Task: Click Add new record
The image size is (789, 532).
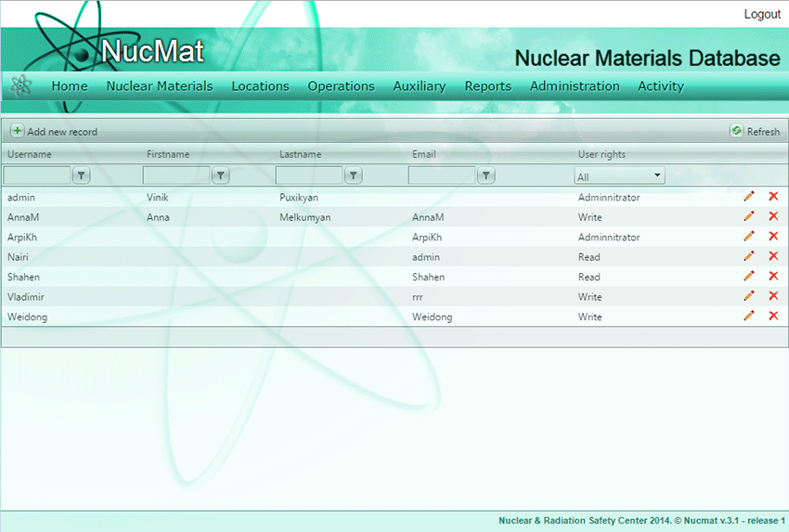Action: pyautogui.click(x=55, y=132)
